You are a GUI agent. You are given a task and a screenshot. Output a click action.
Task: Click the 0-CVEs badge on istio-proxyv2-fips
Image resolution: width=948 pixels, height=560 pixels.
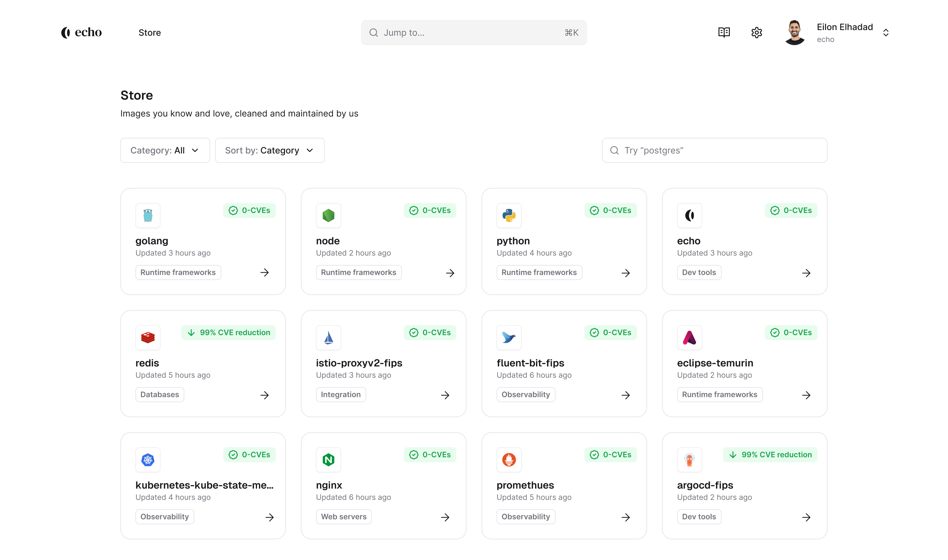[x=430, y=332]
